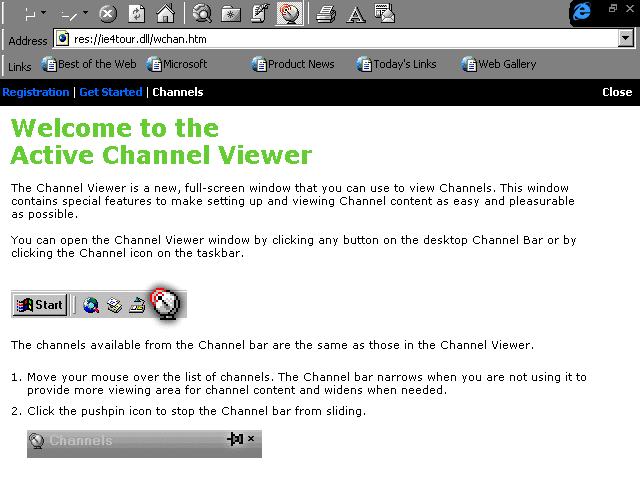Click the satellite icon on Channels bar
640x480 pixels.
click(37, 441)
